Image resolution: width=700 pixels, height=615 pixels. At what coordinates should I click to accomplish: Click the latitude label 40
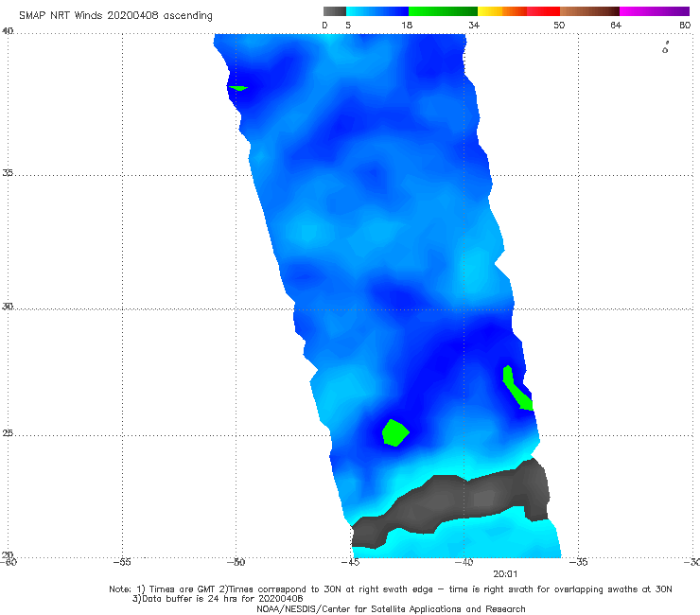tap(8, 31)
